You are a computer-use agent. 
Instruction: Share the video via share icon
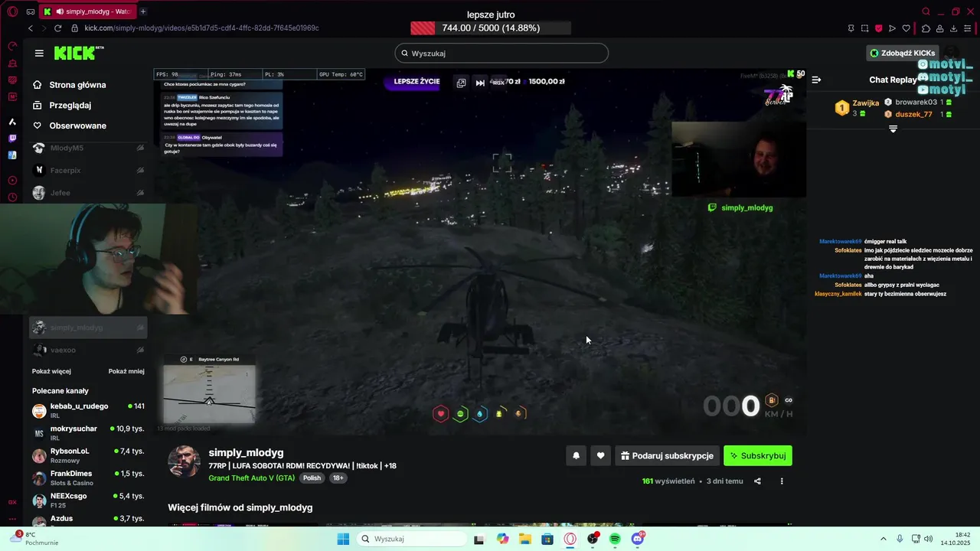(757, 481)
